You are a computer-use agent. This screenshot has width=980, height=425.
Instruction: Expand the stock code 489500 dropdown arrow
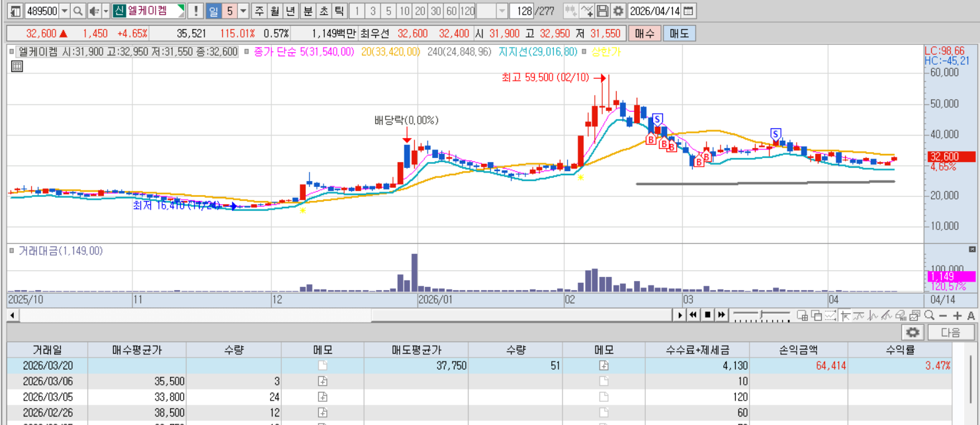coord(65,11)
